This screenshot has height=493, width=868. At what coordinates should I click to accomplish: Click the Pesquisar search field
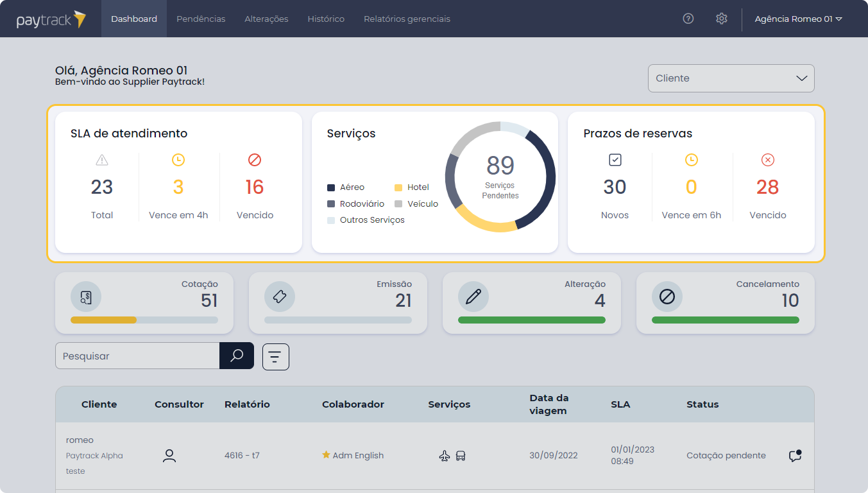tap(137, 356)
